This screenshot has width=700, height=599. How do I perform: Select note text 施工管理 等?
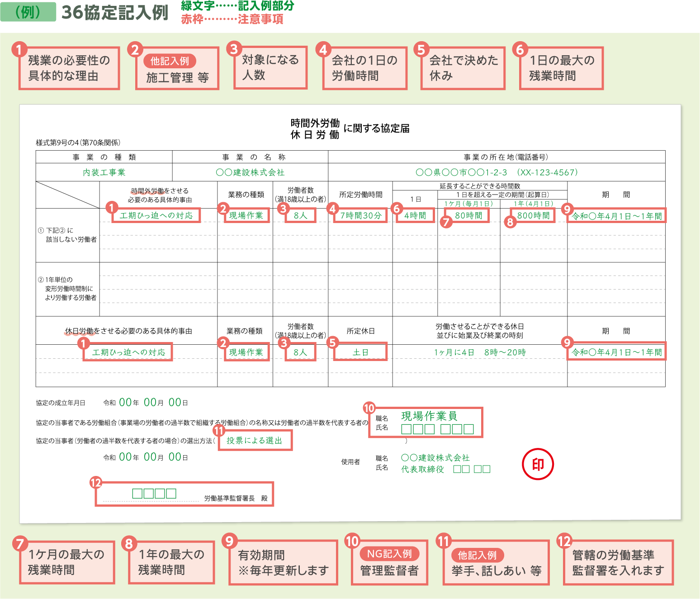(x=177, y=78)
